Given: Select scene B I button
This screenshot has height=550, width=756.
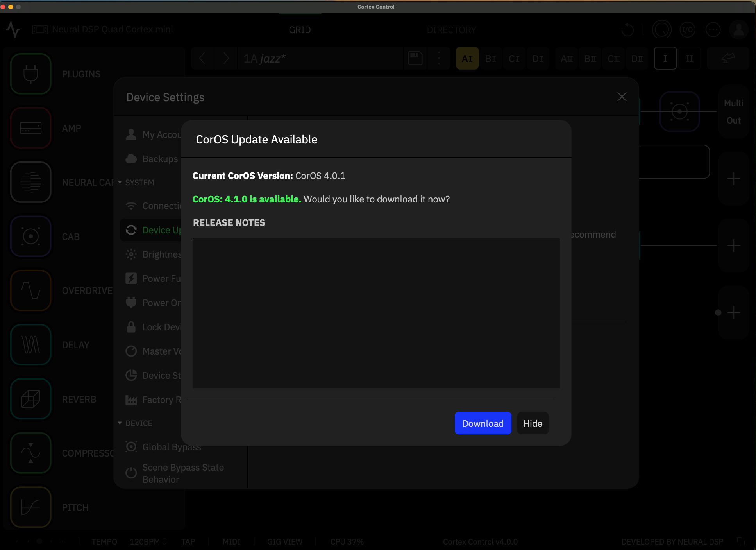Looking at the screenshot, I should coord(491,59).
